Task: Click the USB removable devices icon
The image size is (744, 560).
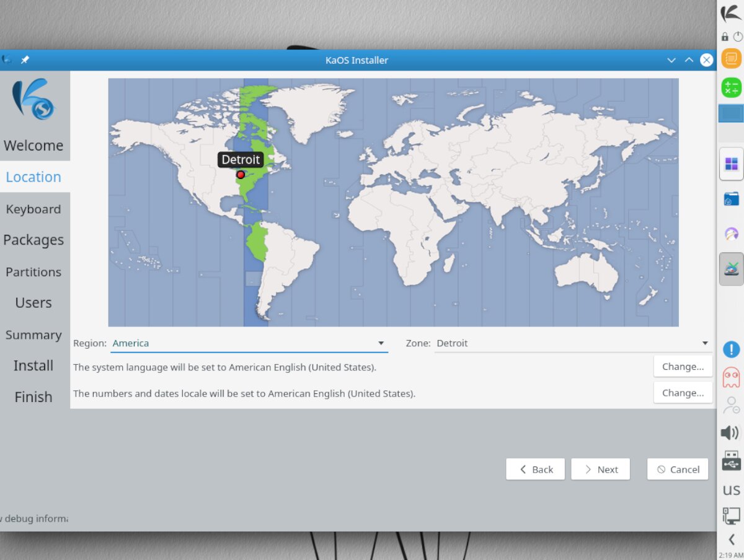Action: tap(731, 460)
